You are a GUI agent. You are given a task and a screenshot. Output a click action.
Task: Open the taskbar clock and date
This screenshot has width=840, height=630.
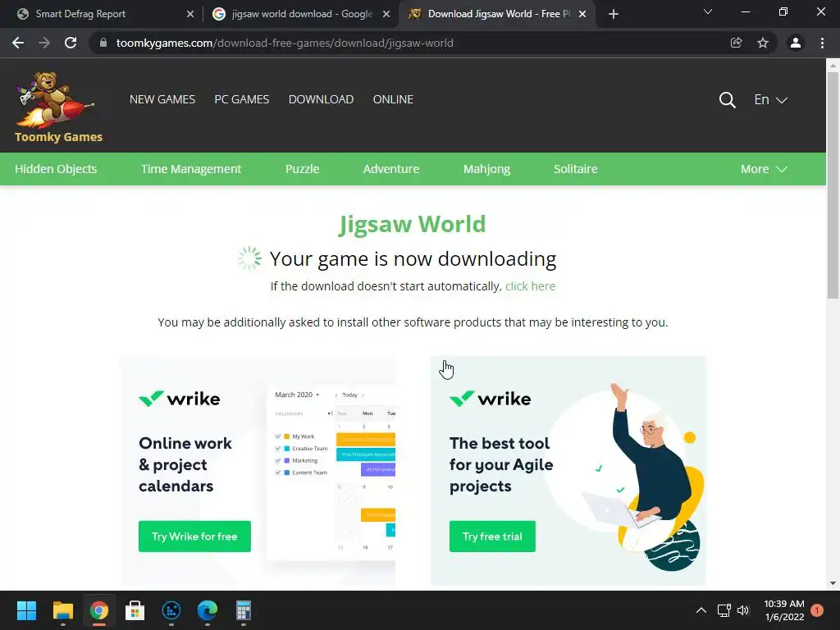tap(783, 610)
